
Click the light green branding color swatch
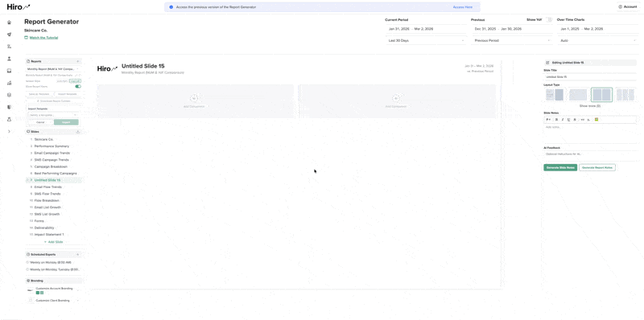pyautogui.click(x=42, y=293)
